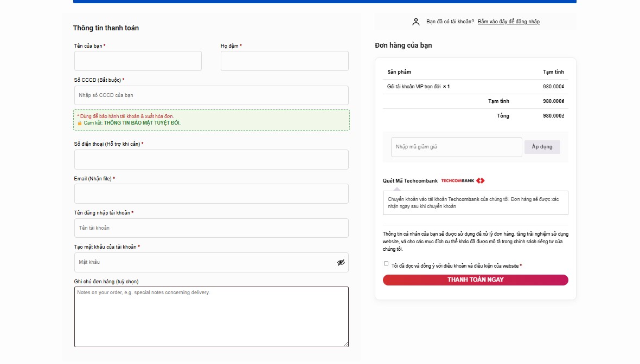Check the terms and conditions agreement box

(x=386, y=265)
